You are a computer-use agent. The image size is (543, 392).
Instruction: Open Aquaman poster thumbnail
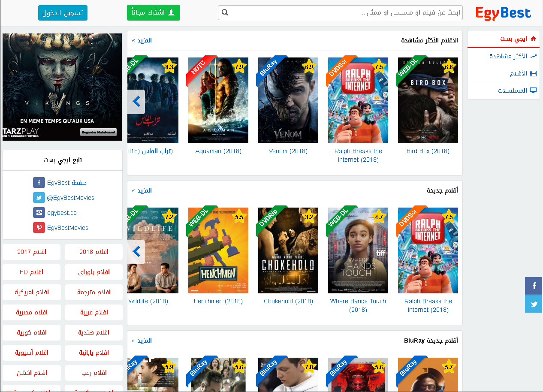(218, 100)
